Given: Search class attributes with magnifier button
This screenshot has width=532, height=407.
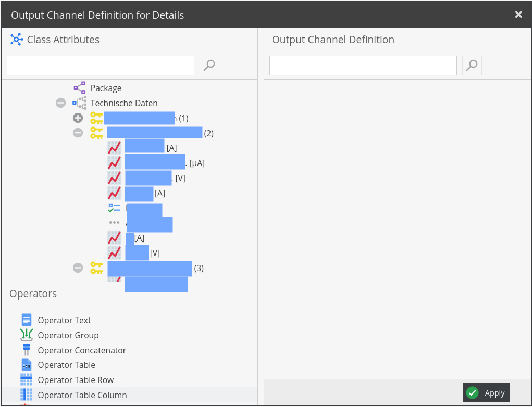Looking at the screenshot, I should pyautogui.click(x=209, y=65).
